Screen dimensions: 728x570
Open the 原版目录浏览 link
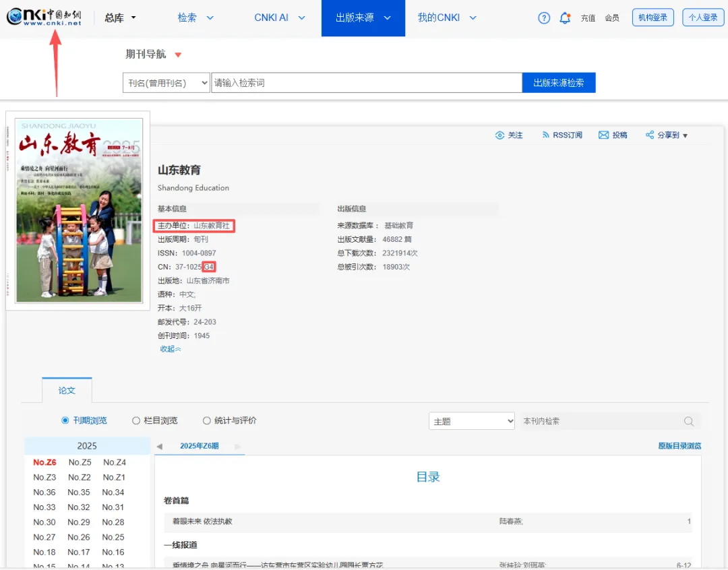tap(679, 446)
